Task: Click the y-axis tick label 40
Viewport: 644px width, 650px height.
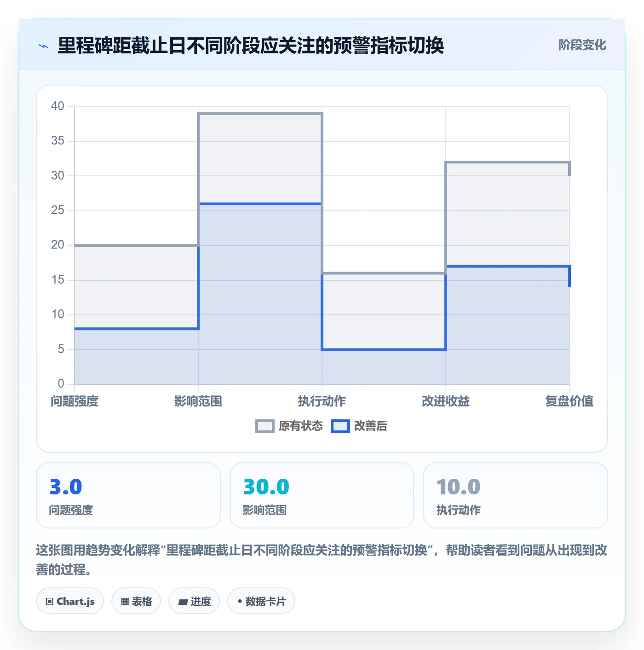Action: coord(57,106)
